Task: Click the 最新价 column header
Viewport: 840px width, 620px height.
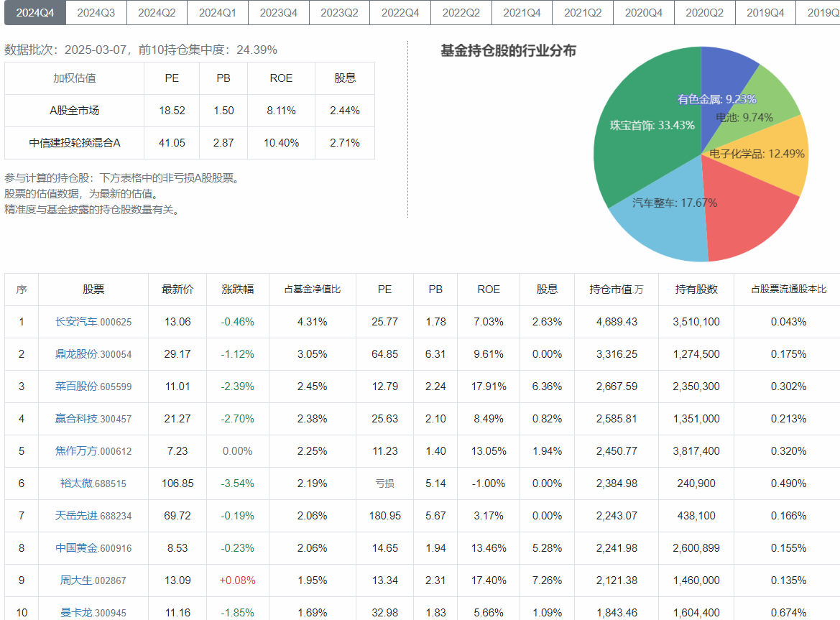Action: point(177,289)
